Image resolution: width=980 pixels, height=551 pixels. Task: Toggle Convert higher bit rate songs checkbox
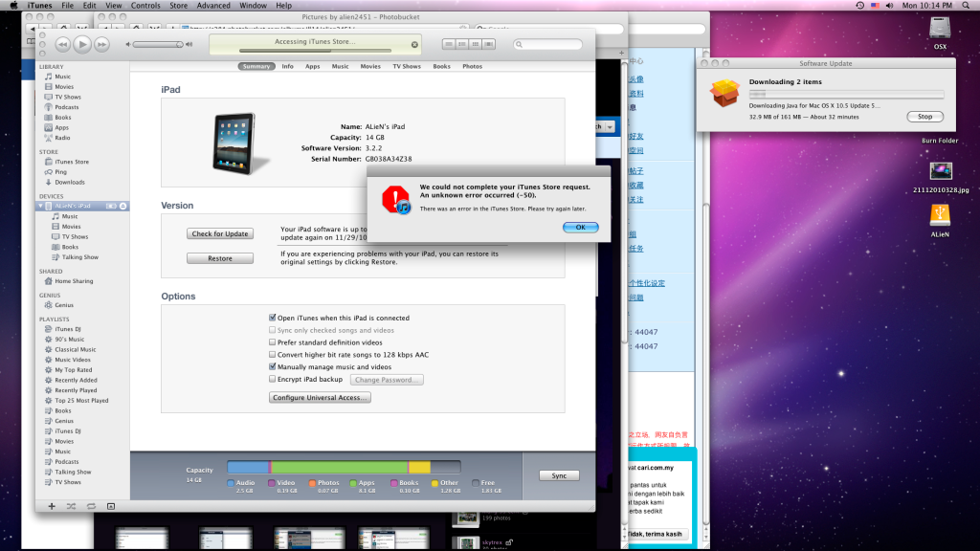pyautogui.click(x=273, y=355)
